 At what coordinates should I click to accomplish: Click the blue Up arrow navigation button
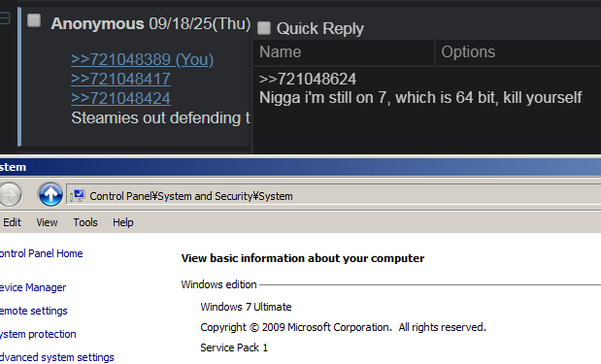click(50, 194)
